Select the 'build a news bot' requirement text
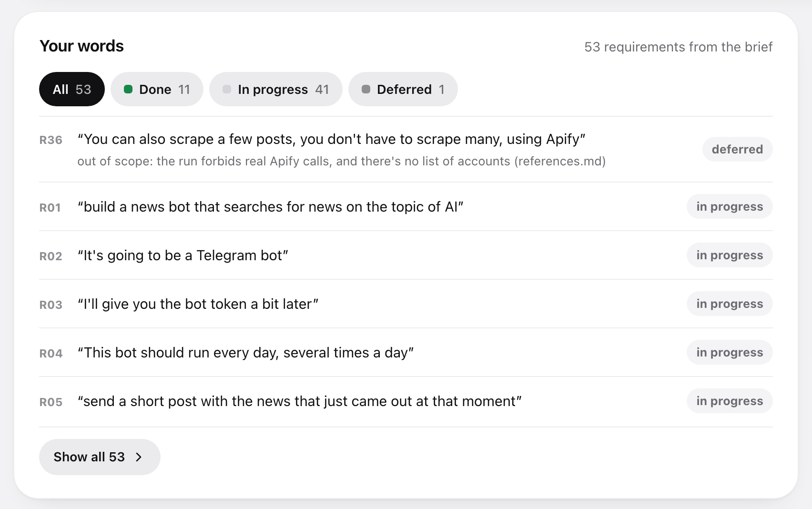The width and height of the screenshot is (812, 509). click(270, 207)
